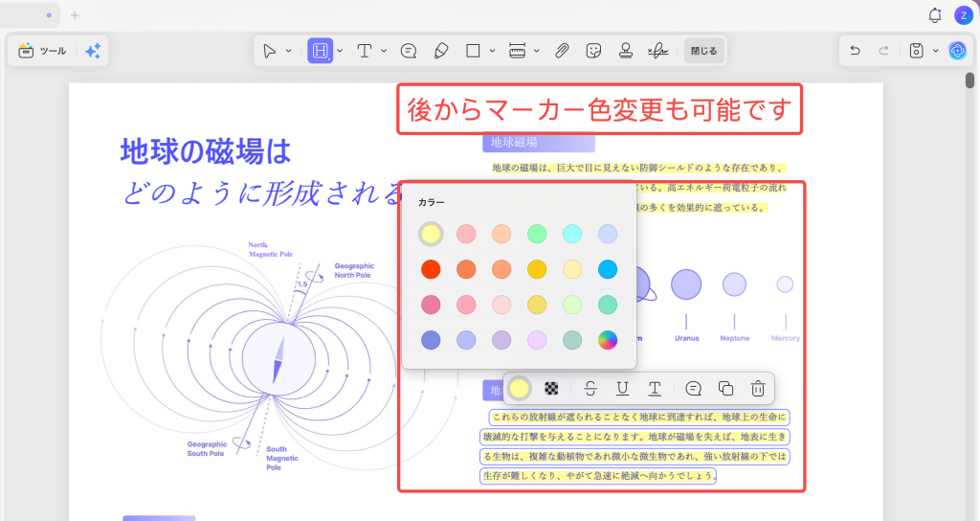The width and height of the screenshot is (980, 521).
Task: Open the opacity checkerboard icon
Action: [x=551, y=389]
